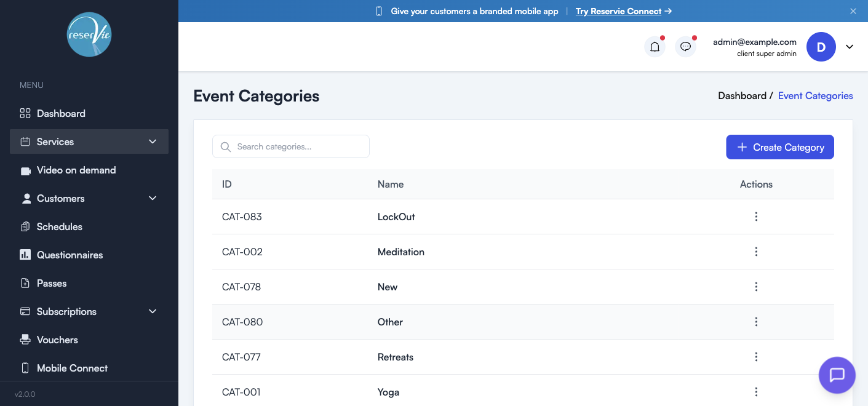868x406 pixels.
Task: Click the Subscriptions card icon
Action: click(x=25, y=311)
